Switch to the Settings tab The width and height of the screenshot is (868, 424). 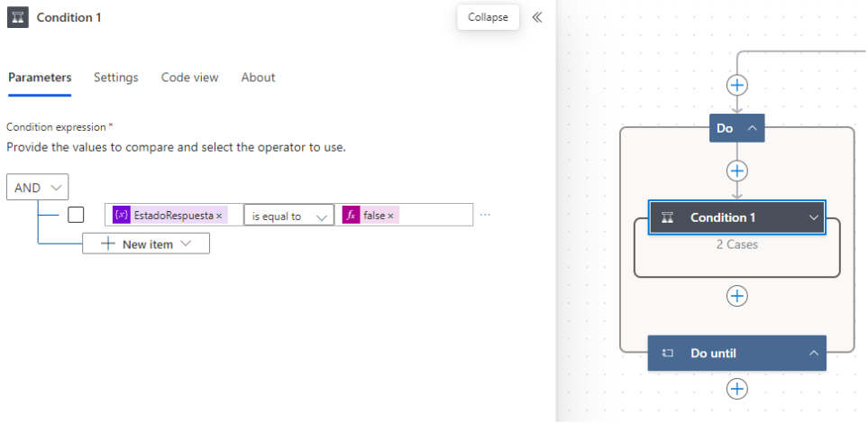pos(116,78)
